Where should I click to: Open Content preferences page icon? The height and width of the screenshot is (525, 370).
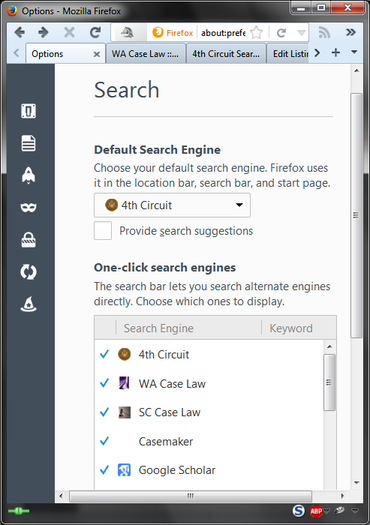tap(28, 143)
